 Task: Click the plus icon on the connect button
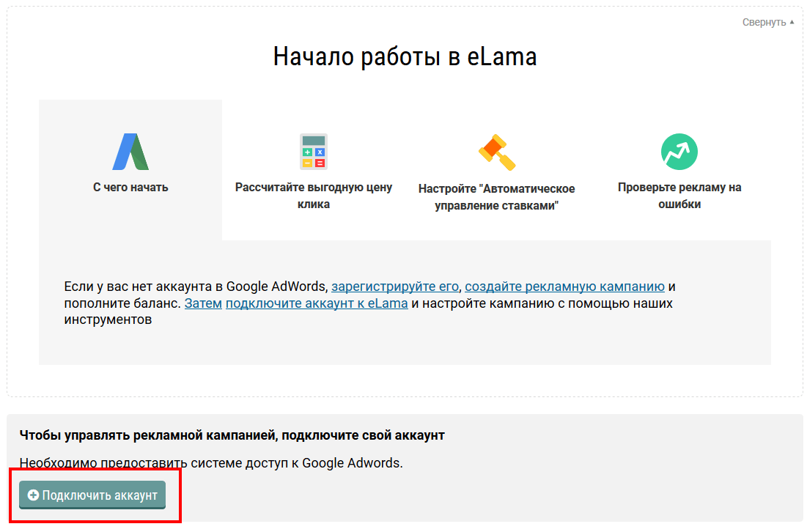33,495
